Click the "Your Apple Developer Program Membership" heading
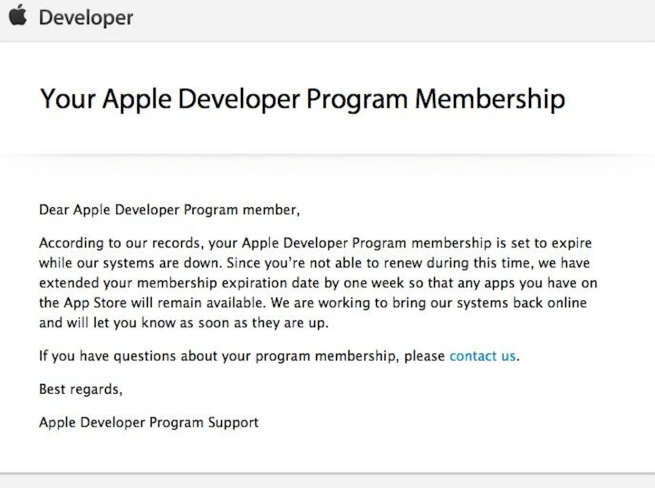Viewport: 655px width, 488px height. coord(302,99)
